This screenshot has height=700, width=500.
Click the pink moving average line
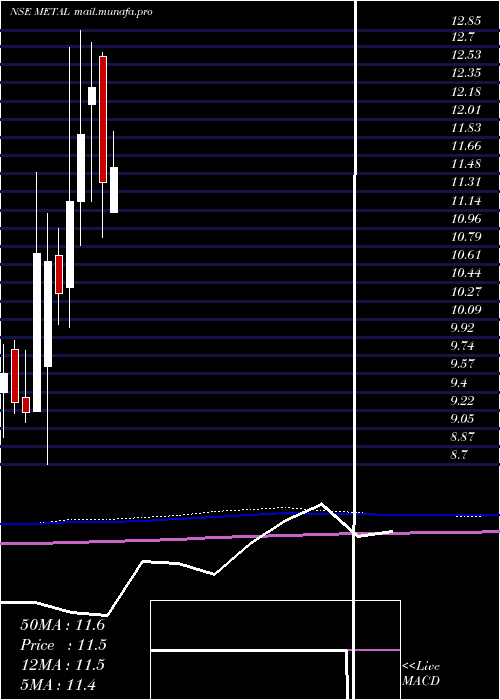[x=250, y=538]
